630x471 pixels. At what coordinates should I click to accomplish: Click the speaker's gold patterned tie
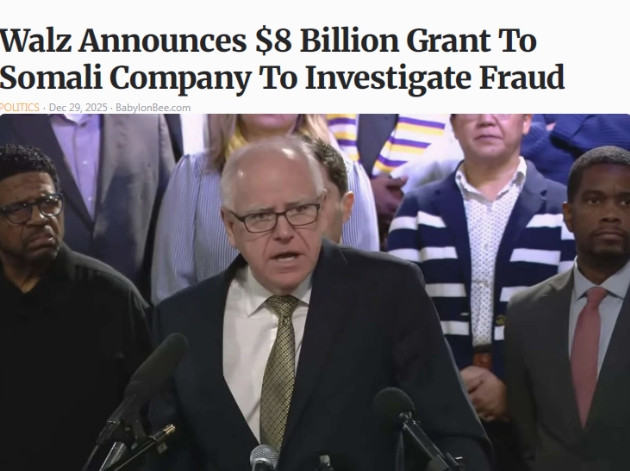tap(278, 368)
